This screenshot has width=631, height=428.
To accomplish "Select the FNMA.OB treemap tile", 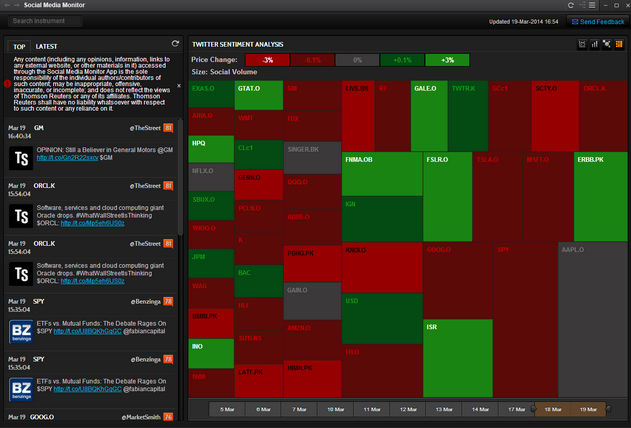I will pos(382,174).
